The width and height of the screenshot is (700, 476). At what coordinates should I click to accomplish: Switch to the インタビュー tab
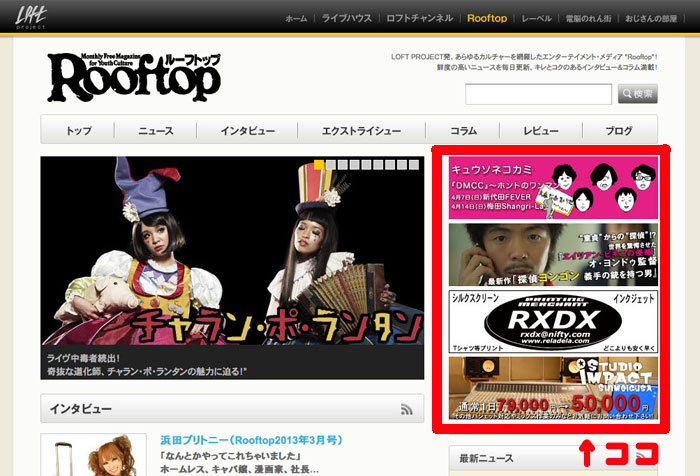coord(247,130)
